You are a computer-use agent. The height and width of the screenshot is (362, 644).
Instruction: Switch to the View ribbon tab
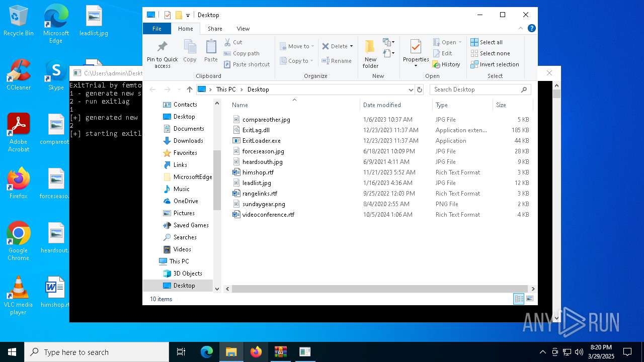click(243, 29)
